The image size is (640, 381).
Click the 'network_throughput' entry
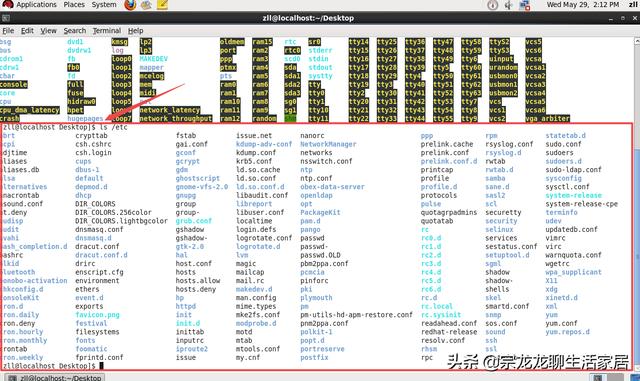coord(176,119)
